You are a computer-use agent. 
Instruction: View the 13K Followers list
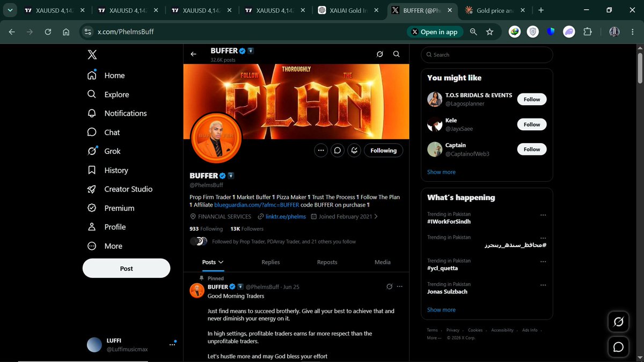247,228
